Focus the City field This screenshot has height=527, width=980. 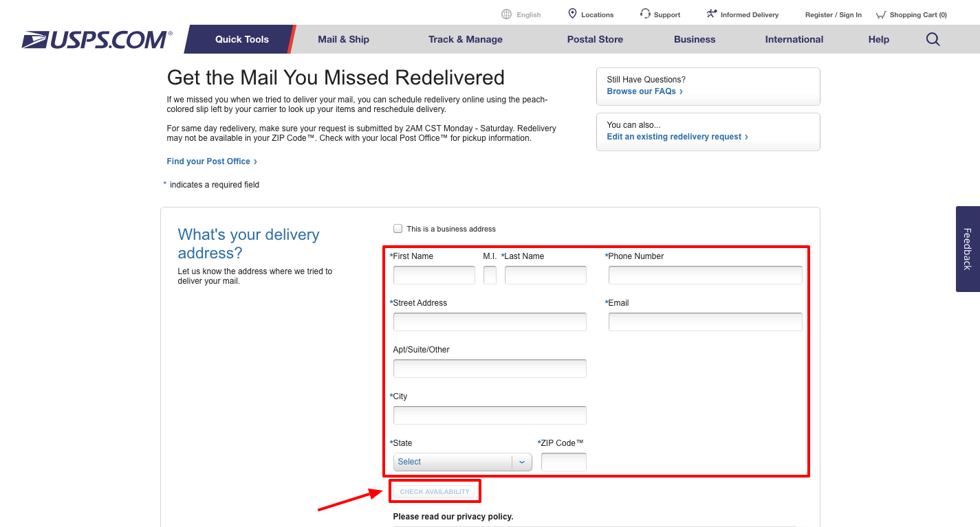(490, 416)
